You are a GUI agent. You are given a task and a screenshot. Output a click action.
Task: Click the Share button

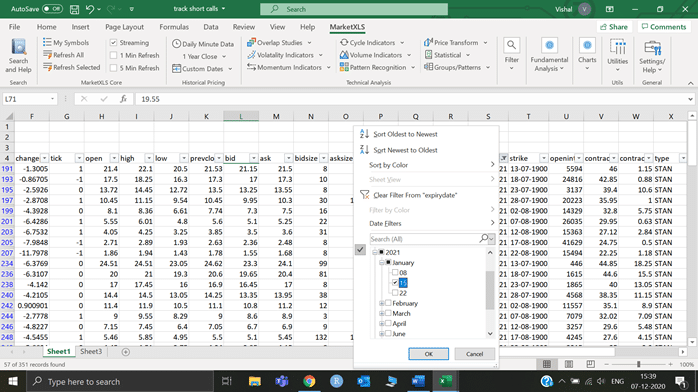click(614, 27)
